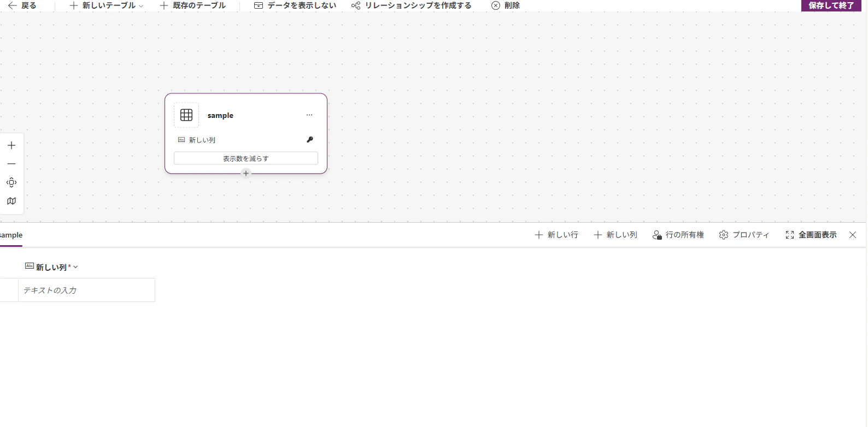Click the primary key icon on sample card
Viewport: 868px width, 427px height.
(310, 140)
